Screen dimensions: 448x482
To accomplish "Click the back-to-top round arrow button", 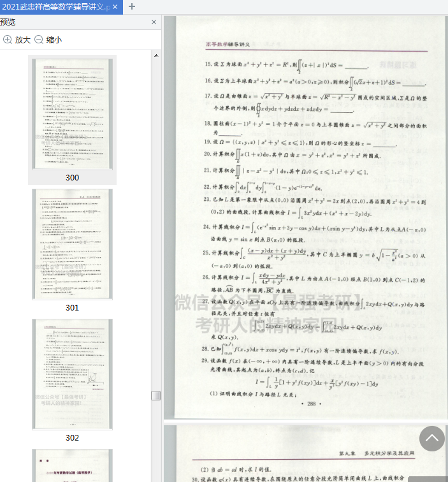I will point(431,439).
